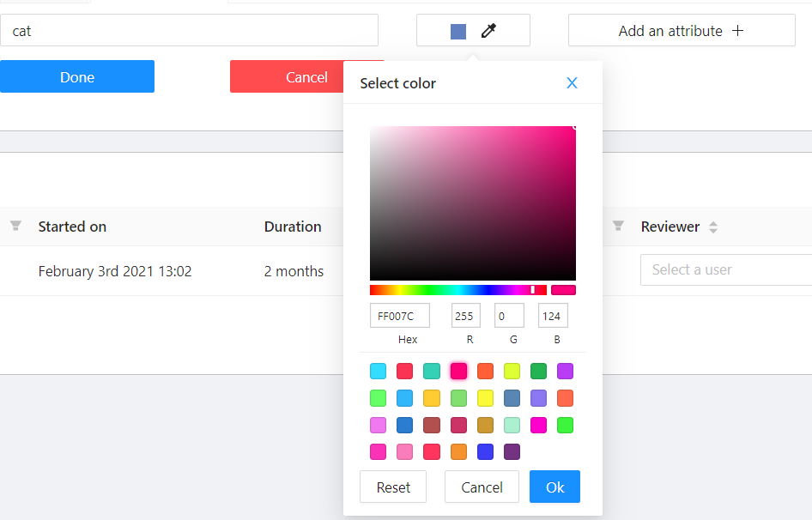Reset the selected color
The image size is (812, 520).
click(393, 487)
